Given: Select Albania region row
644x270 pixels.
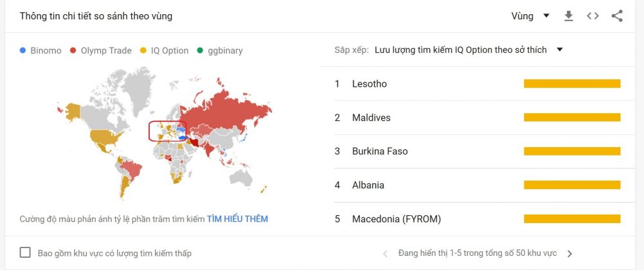Looking at the screenshot, I should 368,185.
